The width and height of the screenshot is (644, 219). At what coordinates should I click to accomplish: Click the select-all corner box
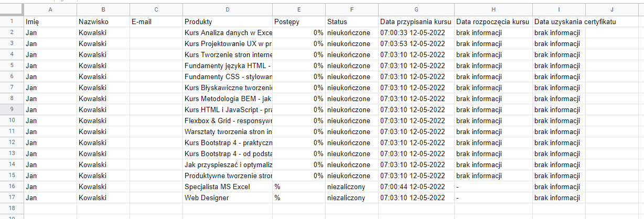pos(12,10)
